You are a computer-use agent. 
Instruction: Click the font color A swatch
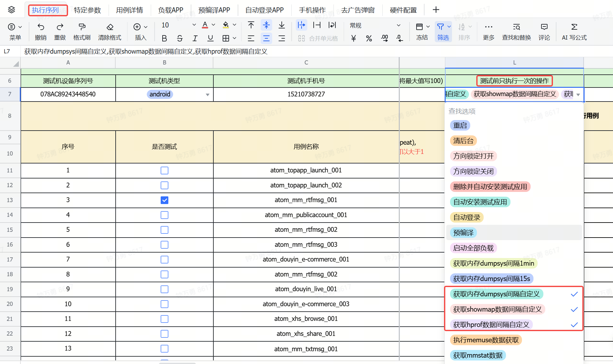205,25
